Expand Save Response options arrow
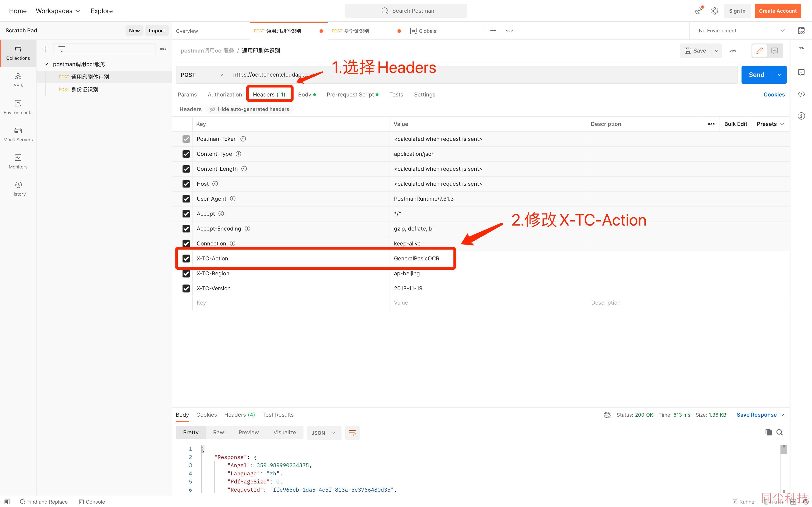Screen dimensions: 812x507 783,415
